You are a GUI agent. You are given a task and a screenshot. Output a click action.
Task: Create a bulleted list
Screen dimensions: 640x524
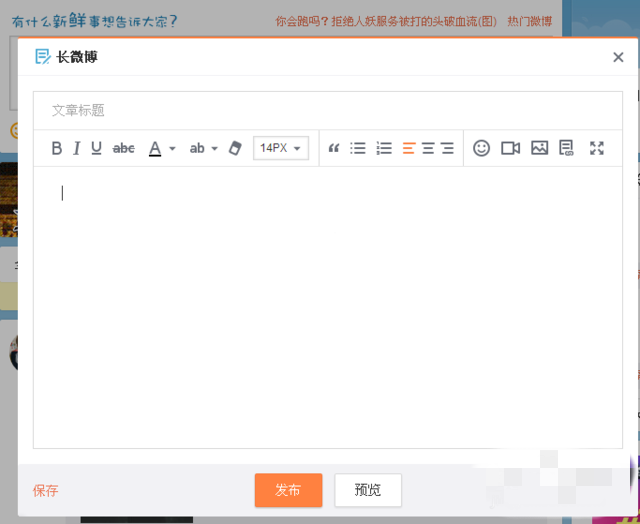358,148
